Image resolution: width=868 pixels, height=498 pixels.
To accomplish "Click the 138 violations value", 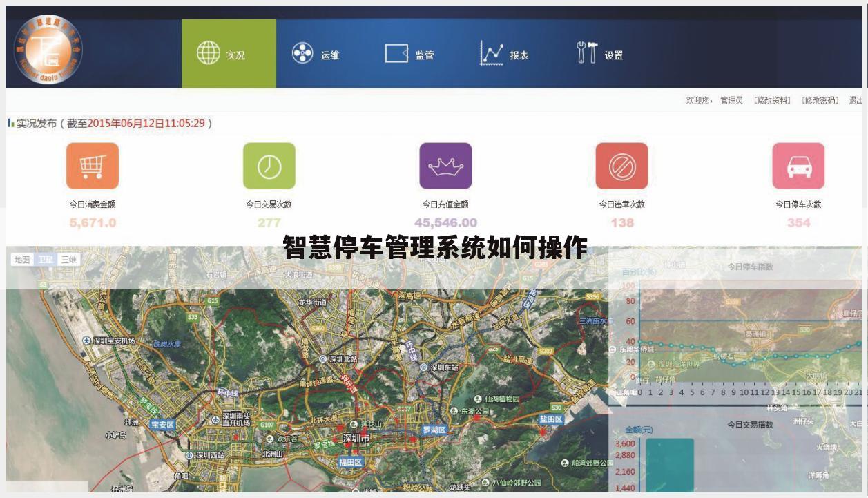I will 622,222.
